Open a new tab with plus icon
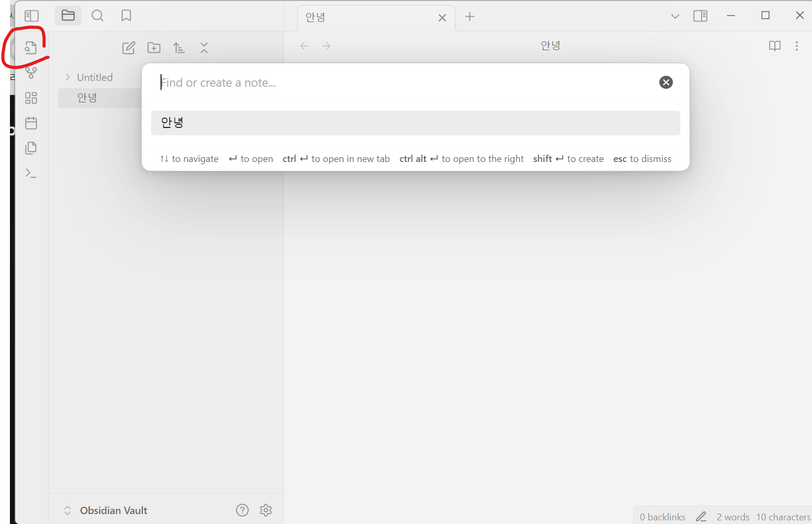The image size is (812, 524). tap(470, 17)
